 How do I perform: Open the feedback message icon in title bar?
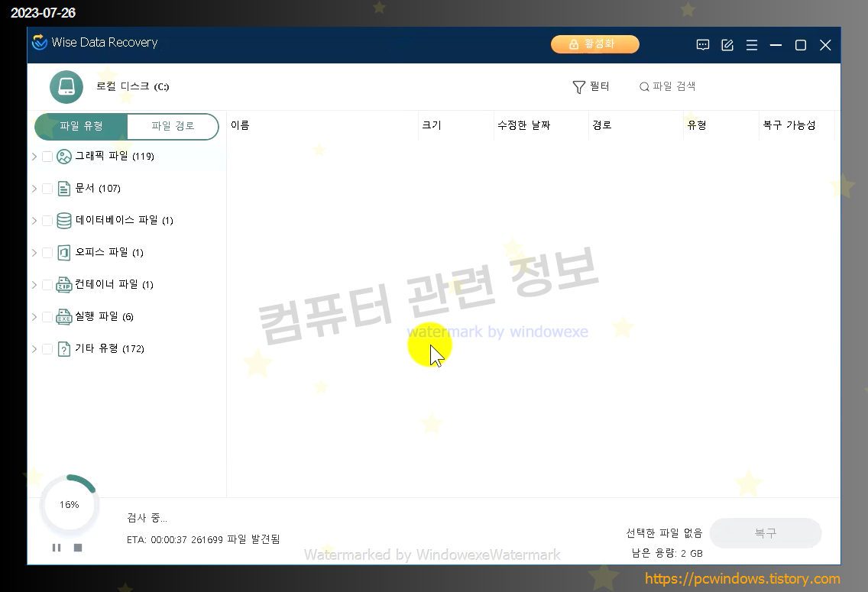click(702, 45)
